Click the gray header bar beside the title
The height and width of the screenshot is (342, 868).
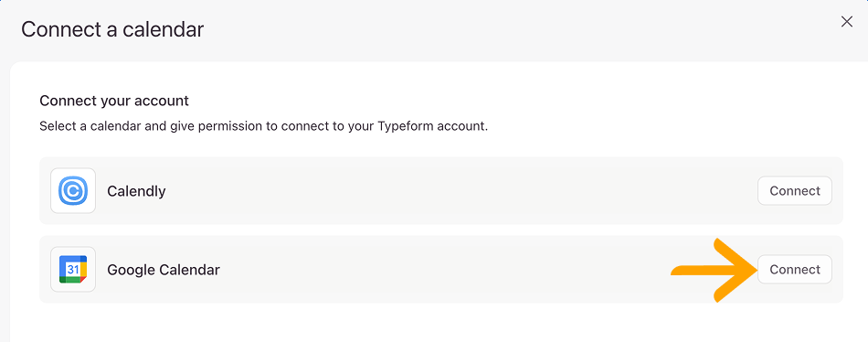click(x=498, y=29)
